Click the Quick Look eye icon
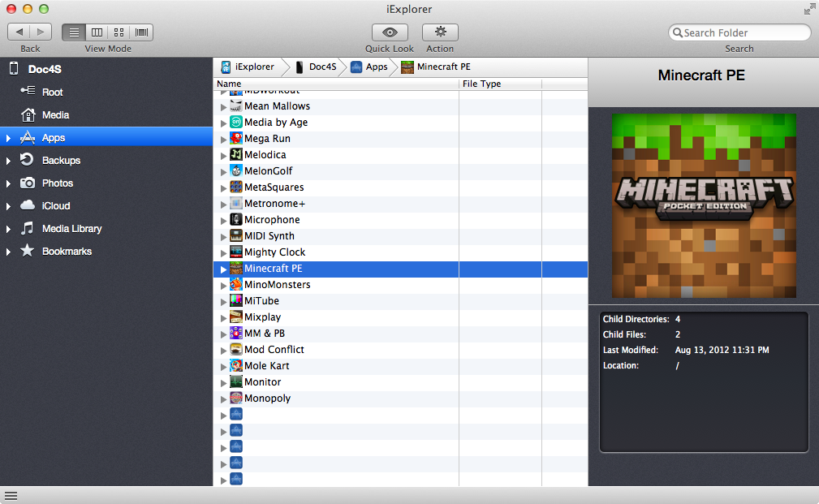This screenshot has height=504, width=819. pyautogui.click(x=390, y=32)
